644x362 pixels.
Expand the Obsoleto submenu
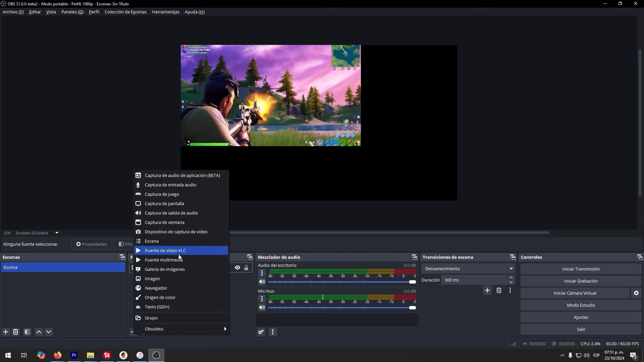181,329
